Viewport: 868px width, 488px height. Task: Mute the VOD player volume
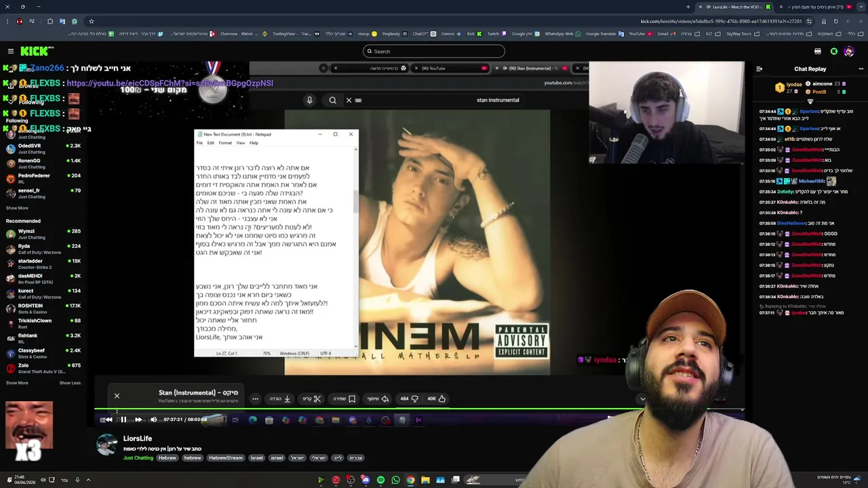tap(153, 420)
